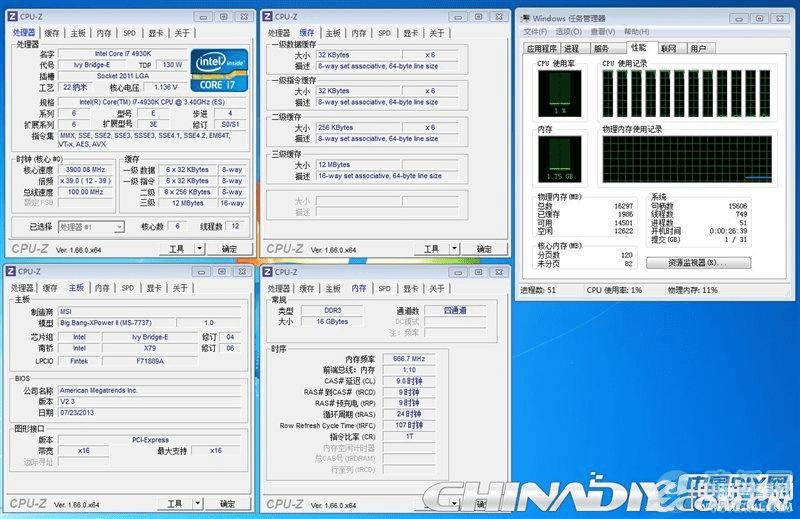This screenshot has height=519, width=800.
Task: Click the memory size value 16 GBytes
Action: (x=332, y=322)
